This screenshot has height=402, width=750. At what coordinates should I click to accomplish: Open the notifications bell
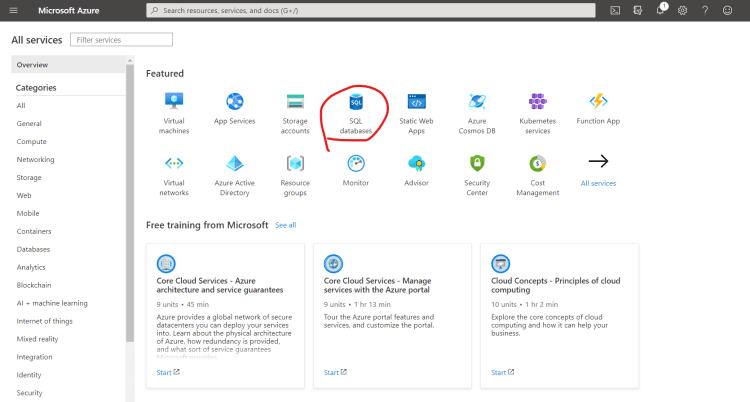(661, 10)
